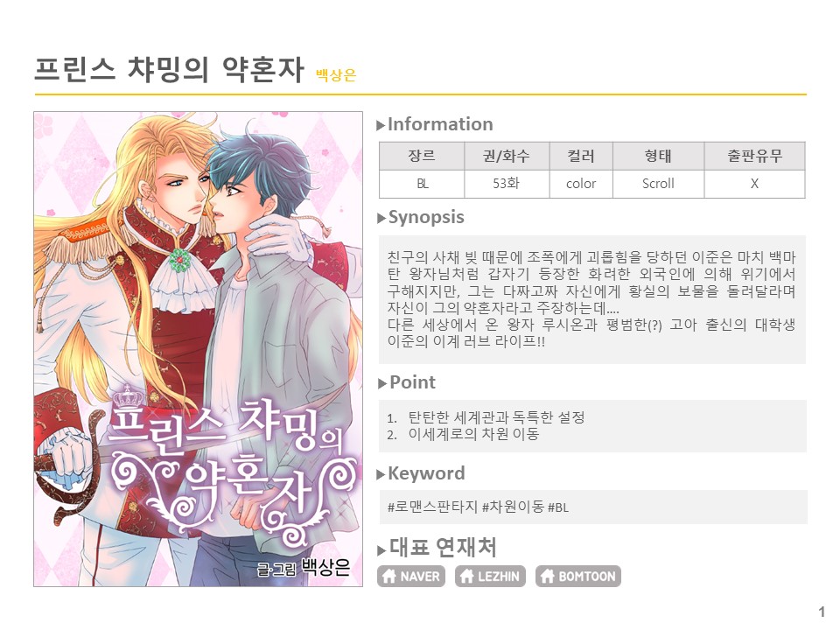Click the #차원이동 keyword tag
The width and height of the screenshot is (840, 630).
click(x=513, y=507)
